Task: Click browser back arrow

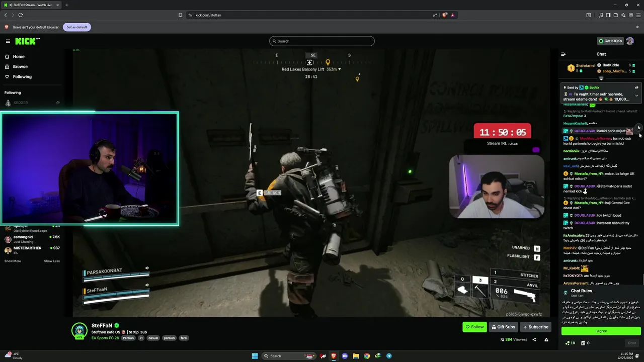Action: pyautogui.click(x=6, y=15)
